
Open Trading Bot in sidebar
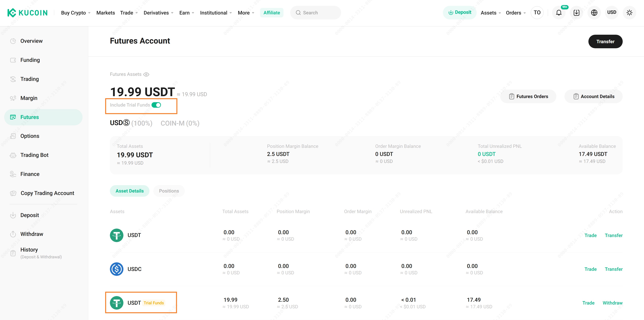34,155
